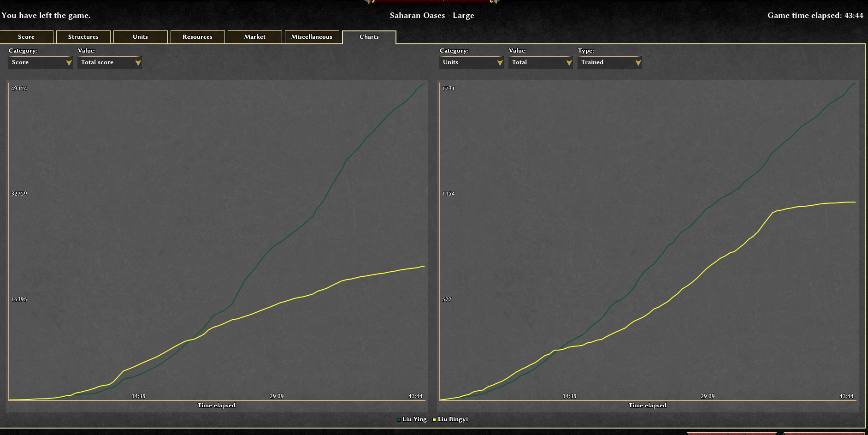Click the green Liu Ying legend swatch
Screen dimensions: 868x435
pyautogui.click(x=399, y=420)
